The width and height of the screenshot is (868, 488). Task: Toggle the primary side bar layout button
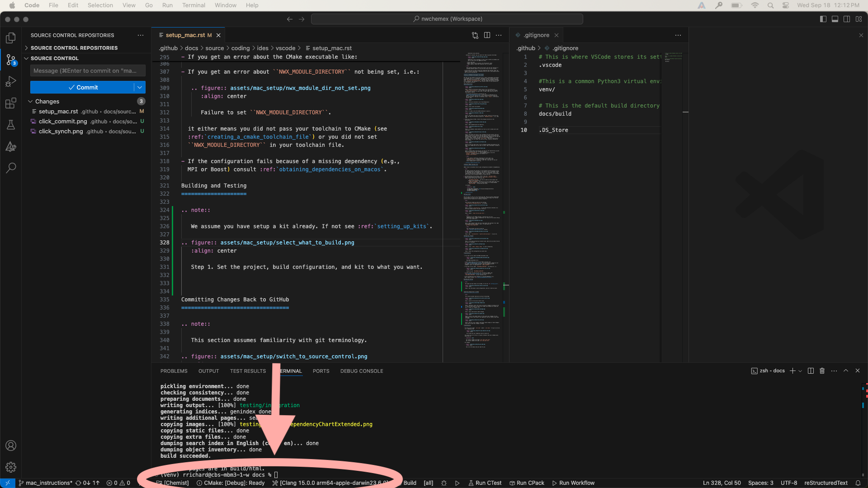823,19
